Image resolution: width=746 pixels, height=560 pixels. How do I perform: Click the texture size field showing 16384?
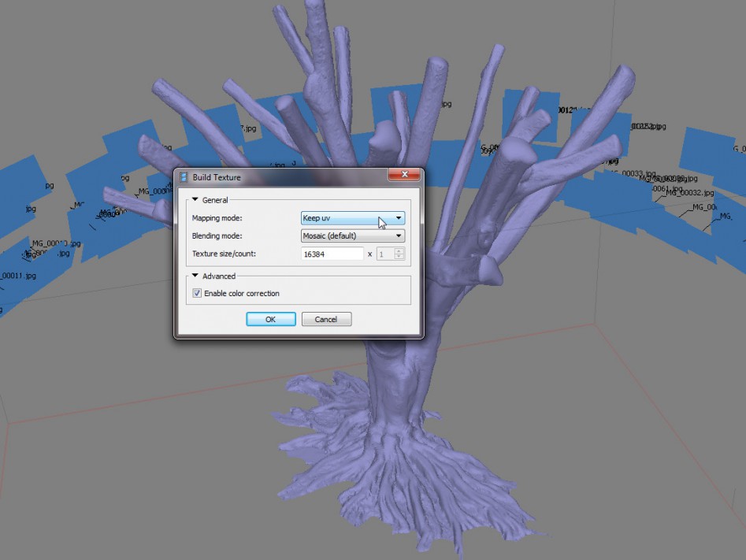[x=332, y=254]
